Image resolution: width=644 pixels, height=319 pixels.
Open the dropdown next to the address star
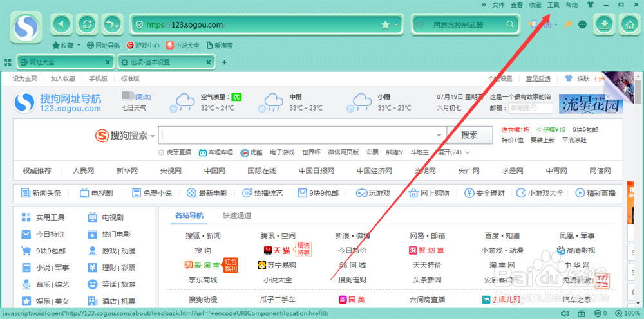point(396,25)
